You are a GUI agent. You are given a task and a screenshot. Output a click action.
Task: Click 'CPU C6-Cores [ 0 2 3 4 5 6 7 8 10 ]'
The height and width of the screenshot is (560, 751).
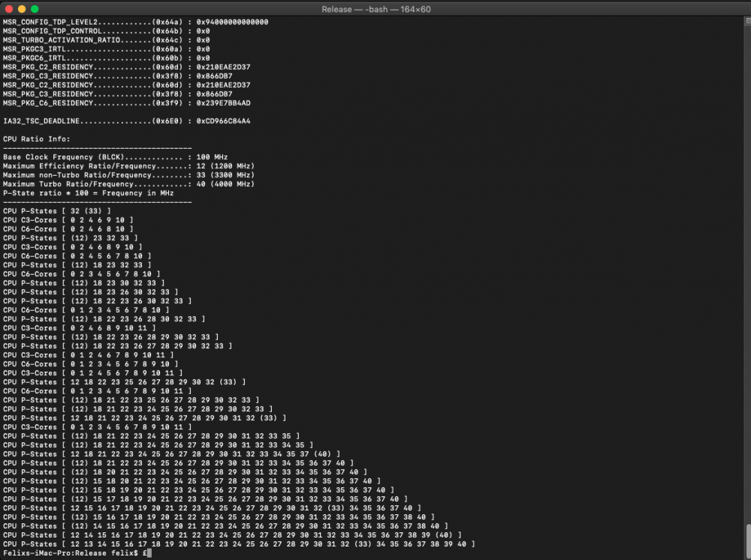point(82,275)
